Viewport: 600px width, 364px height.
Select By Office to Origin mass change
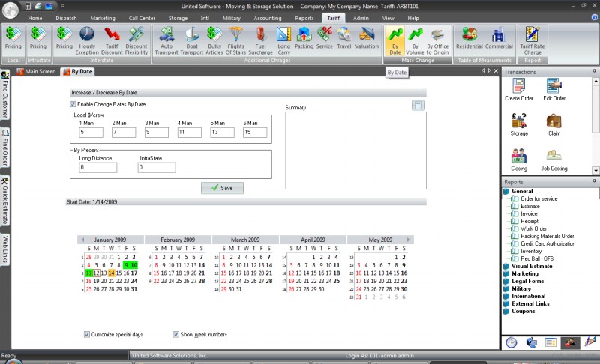point(438,40)
